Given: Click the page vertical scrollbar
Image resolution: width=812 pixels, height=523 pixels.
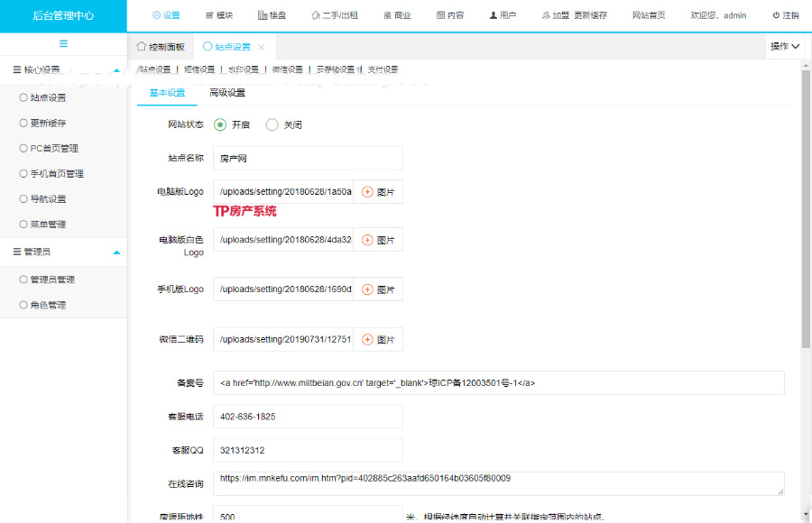Looking at the screenshot, I should tap(806, 271).
